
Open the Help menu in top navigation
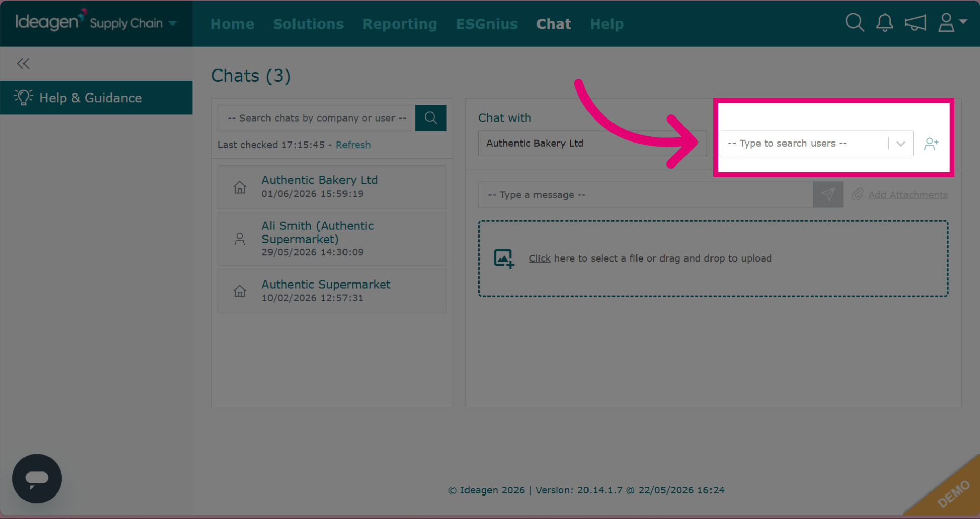(x=606, y=24)
